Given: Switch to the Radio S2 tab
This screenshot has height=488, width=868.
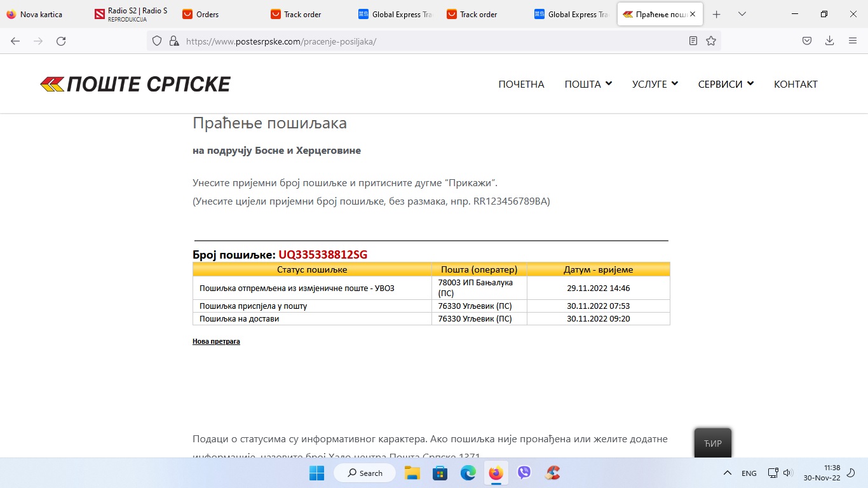Looking at the screenshot, I should [132, 14].
